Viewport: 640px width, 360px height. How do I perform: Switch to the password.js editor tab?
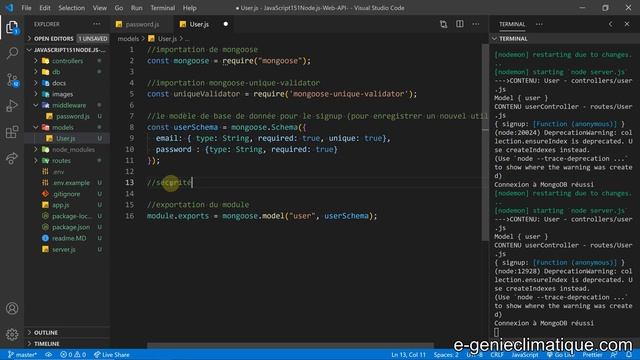tap(142, 24)
